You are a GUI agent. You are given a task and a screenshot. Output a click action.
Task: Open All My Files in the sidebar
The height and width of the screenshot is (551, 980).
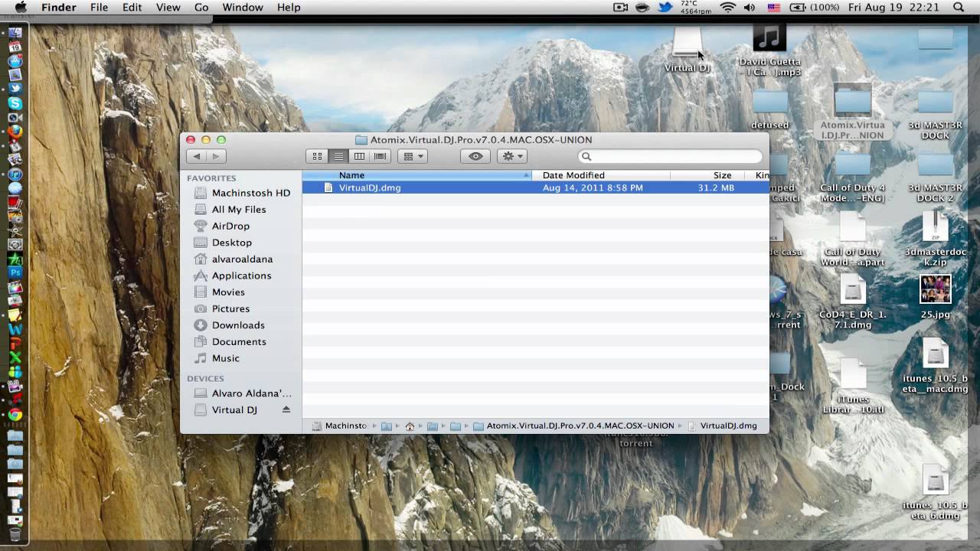pyautogui.click(x=230, y=209)
